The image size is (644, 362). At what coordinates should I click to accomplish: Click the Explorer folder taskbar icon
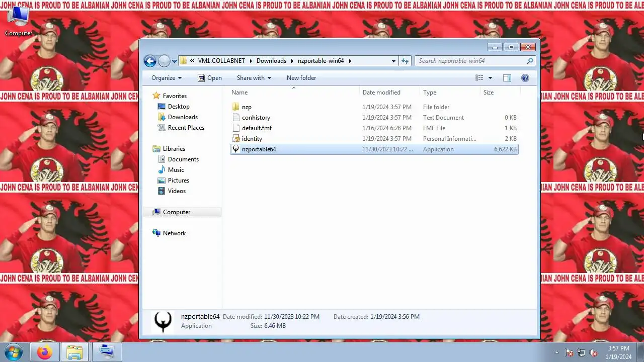[75, 352]
